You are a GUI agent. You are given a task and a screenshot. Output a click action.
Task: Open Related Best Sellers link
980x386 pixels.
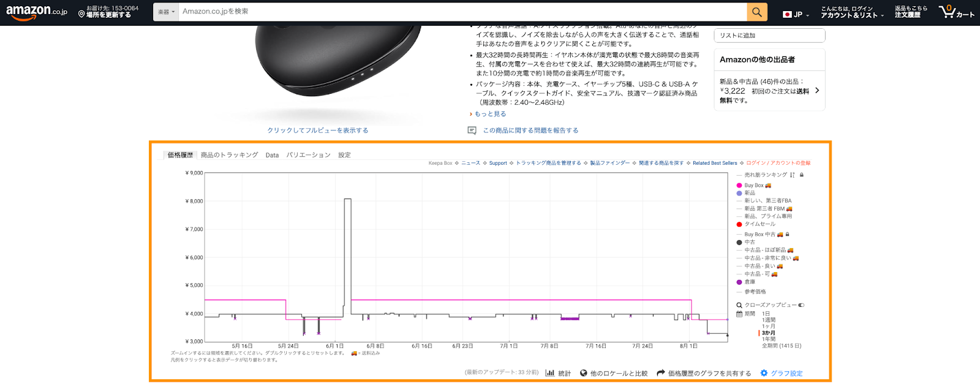pos(715,163)
